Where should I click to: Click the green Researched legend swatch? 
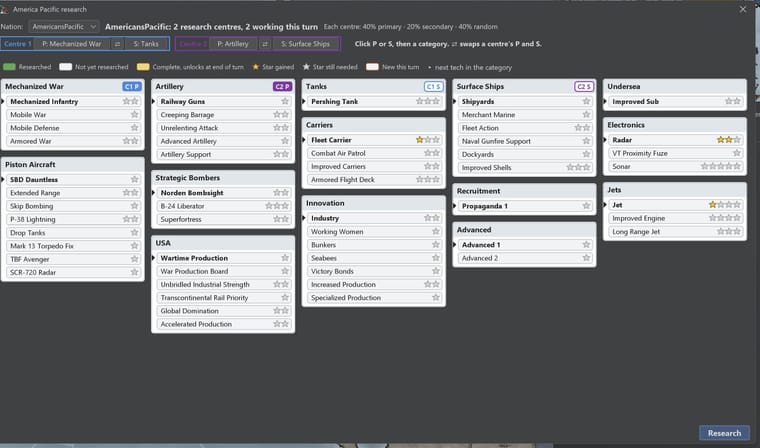9,67
